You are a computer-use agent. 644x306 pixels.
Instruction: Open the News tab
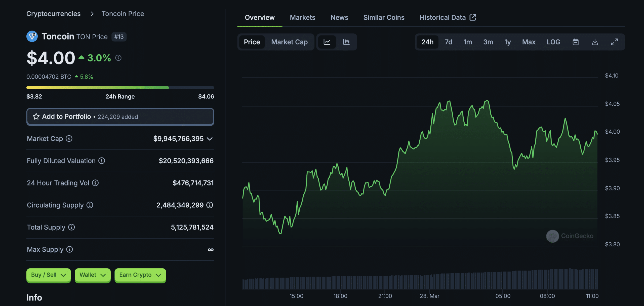[339, 17]
